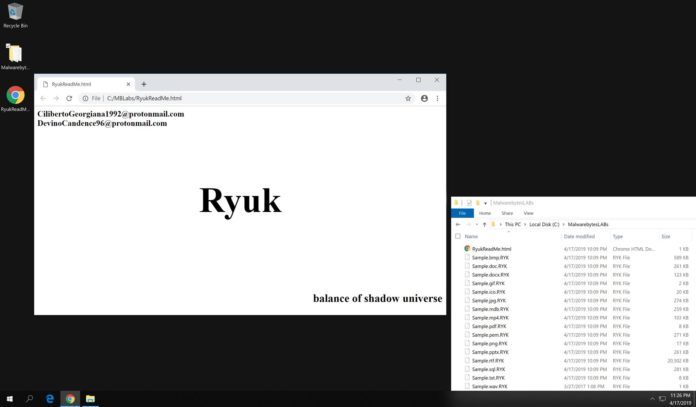Select the Sample.jpg.RYK file
This screenshot has height=407, width=696.
[x=488, y=300]
